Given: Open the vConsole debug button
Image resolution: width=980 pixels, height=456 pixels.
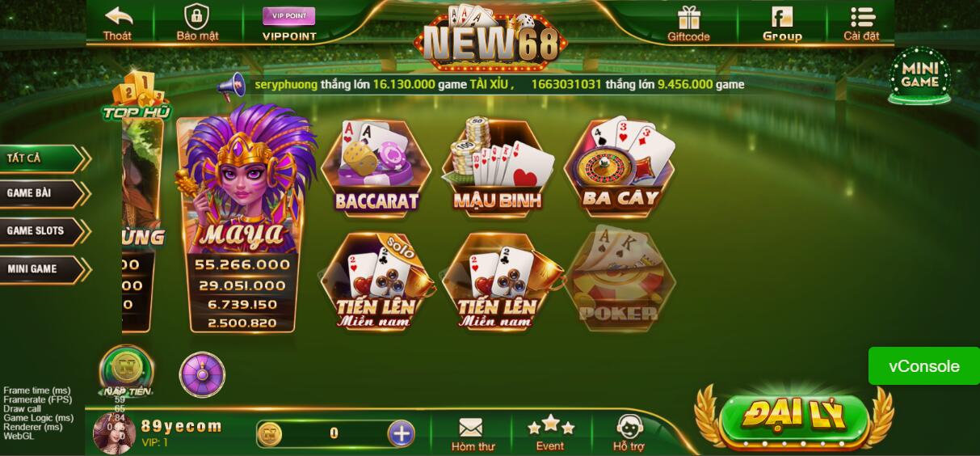Looking at the screenshot, I should [x=924, y=366].
